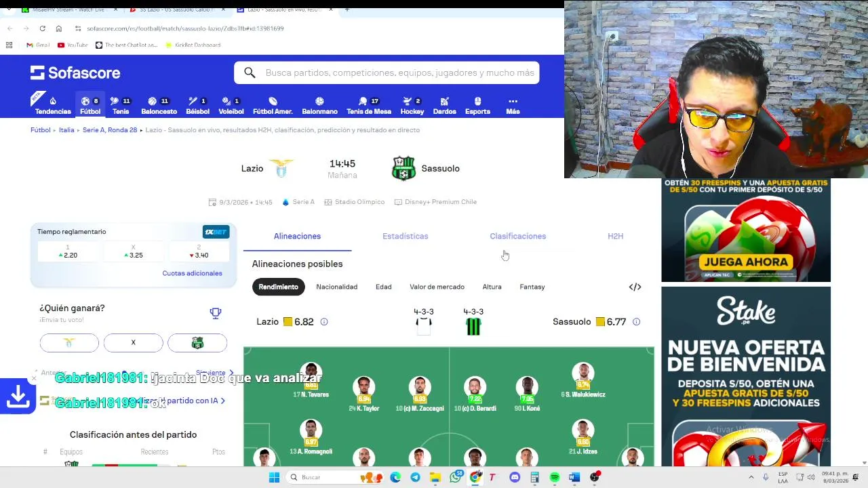Click the away win odds 3.40
This screenshot has height=488, width=868.
199,252
